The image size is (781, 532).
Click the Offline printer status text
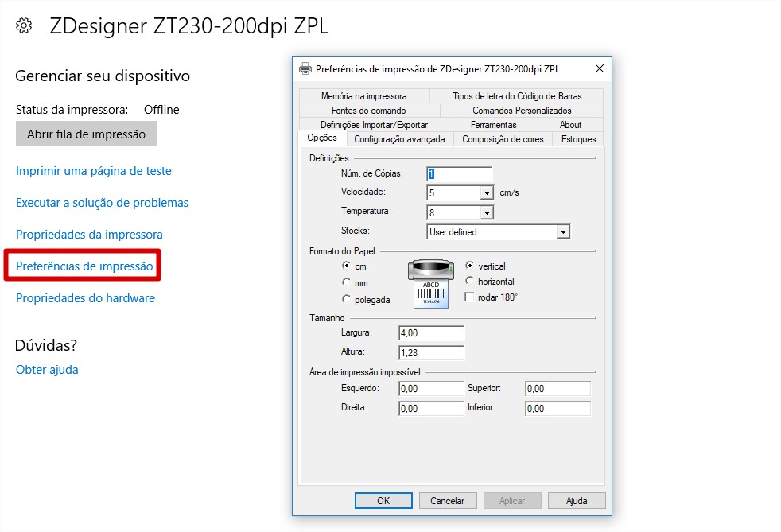point(161,110)
